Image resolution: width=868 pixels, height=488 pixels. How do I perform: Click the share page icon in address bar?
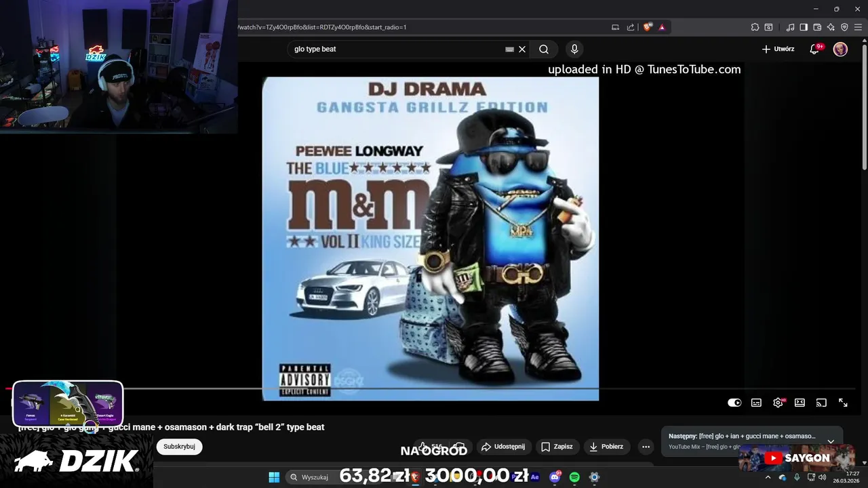[x=631, y=27]
